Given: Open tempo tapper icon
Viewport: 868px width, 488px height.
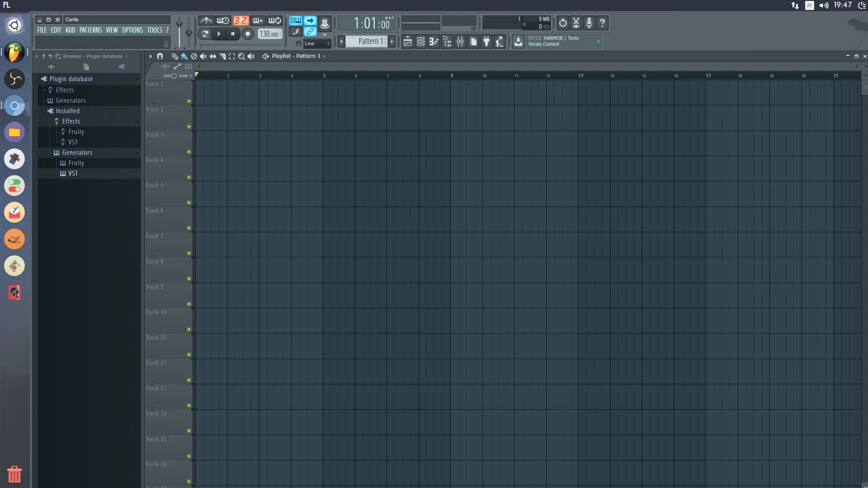Looking at the screenshot, I should [x=500, y=42].
